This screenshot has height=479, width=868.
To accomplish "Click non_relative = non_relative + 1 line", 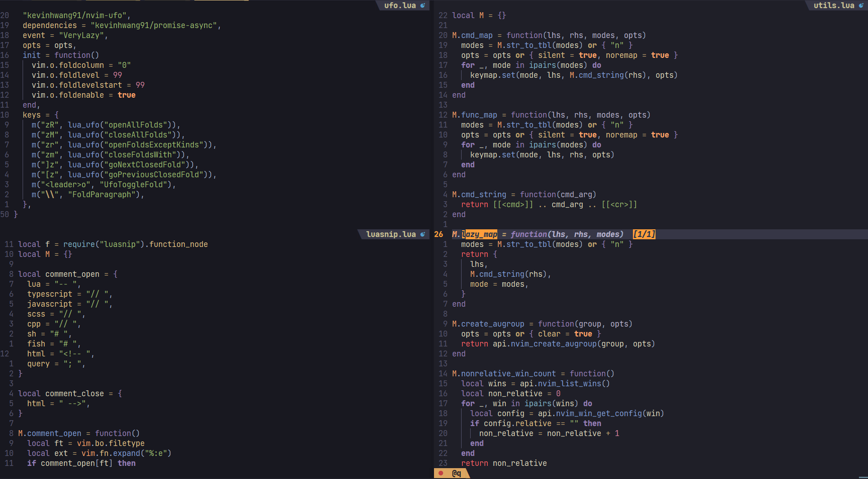I will [549, 433].
